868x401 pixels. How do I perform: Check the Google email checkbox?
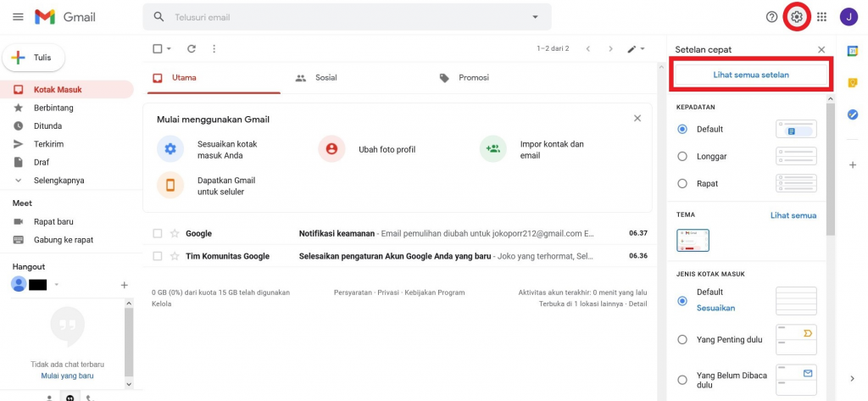158,234
